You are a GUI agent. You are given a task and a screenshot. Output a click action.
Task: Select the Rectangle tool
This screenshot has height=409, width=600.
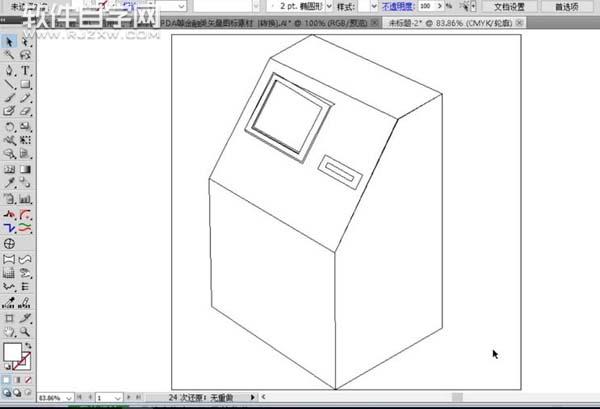click(25, 84)
